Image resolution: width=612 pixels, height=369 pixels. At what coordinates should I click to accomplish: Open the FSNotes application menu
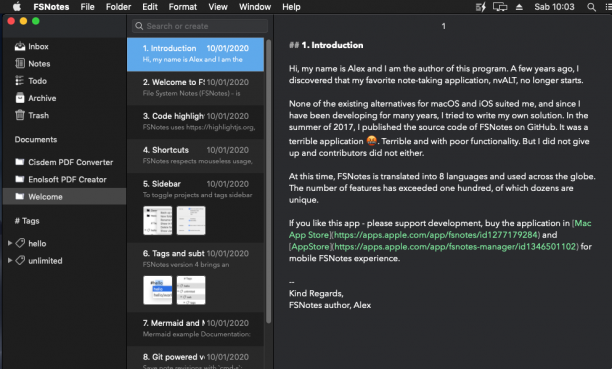coord(51,7)
